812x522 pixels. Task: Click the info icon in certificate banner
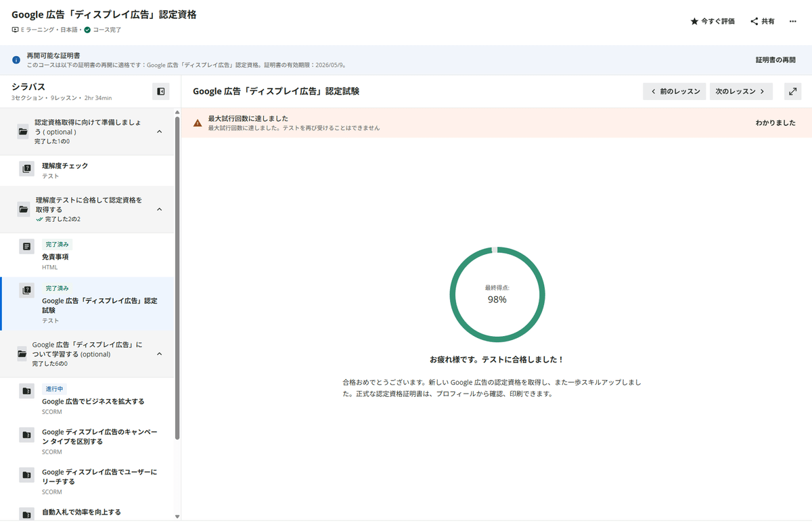click(x=16, y=60)
